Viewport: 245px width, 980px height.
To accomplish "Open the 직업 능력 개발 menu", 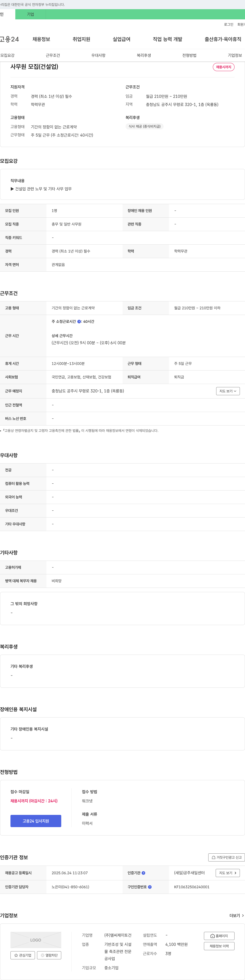I will [167, 39].
